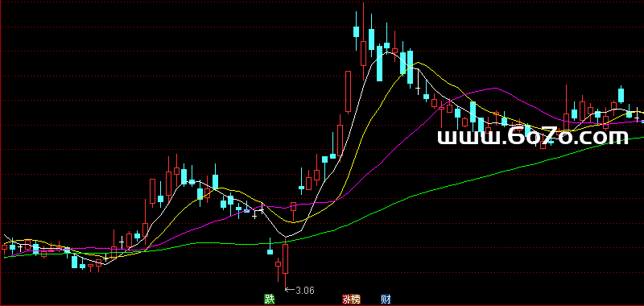
Task: Click the yellow moving average line at its peak
Action: 418,63
